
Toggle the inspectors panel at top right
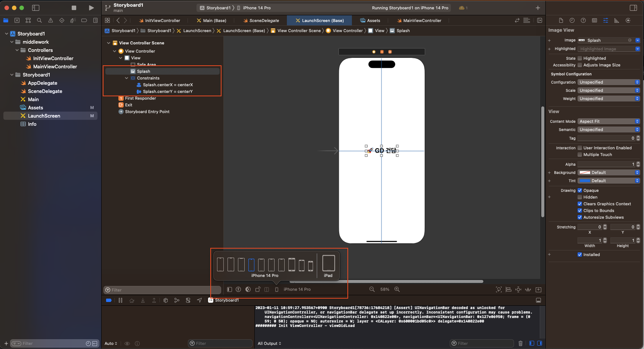pyautogui.click(x=633, y=8)
